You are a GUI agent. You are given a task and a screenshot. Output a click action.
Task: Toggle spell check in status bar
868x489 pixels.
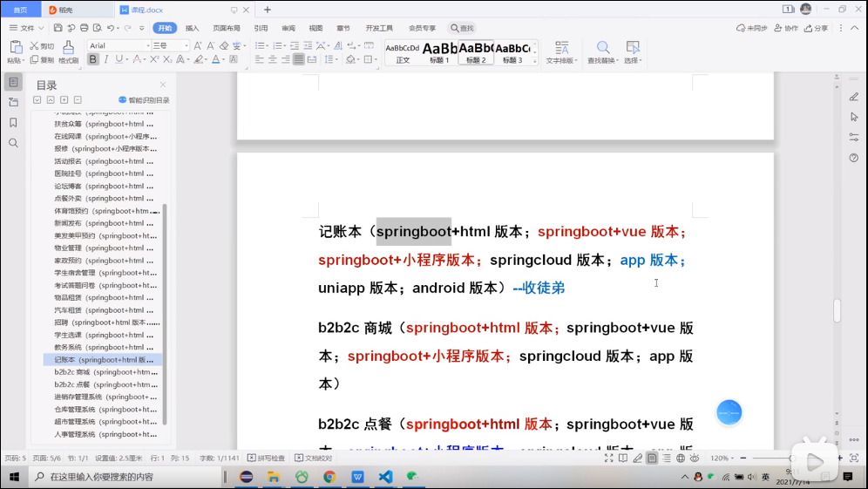[x=267, y=458]
